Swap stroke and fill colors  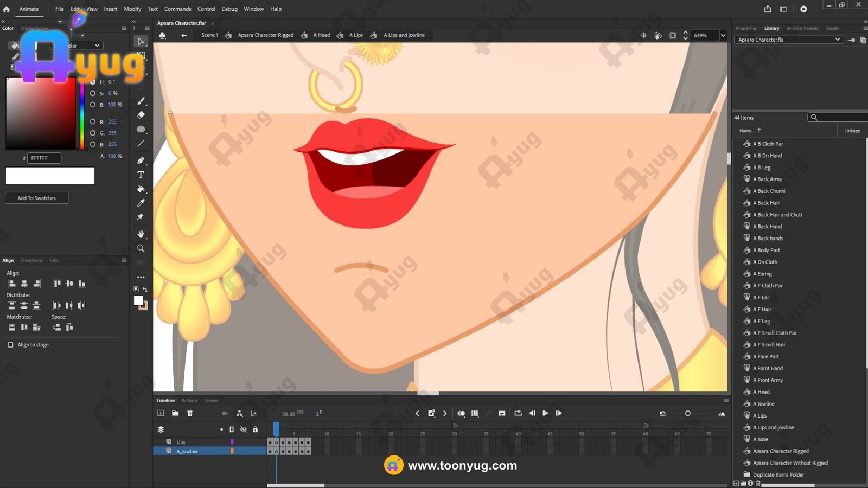(145, 290)
